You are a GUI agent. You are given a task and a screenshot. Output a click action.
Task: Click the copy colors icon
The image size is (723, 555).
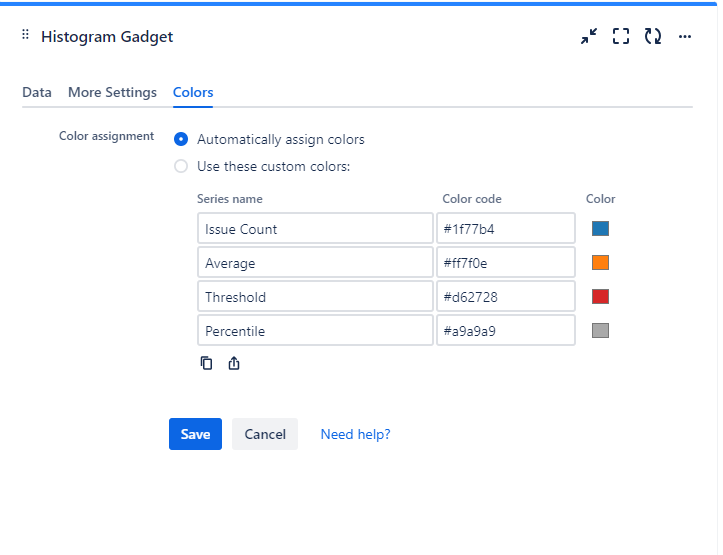(206, 363)
